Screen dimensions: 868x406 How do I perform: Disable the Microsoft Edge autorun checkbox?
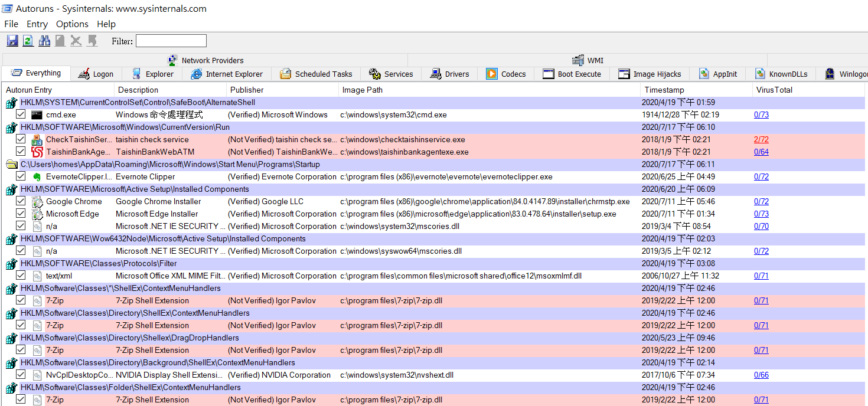pos(21,214)
